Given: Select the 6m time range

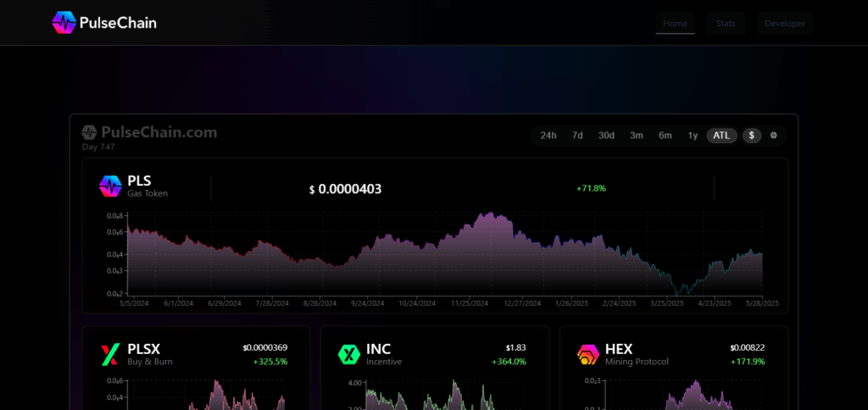Looking at the screenshot, I should pos(665,136).
